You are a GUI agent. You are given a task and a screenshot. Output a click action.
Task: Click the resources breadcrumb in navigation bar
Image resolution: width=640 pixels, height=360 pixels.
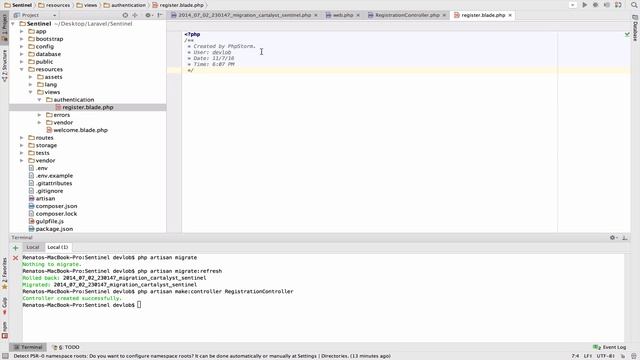pyautogui.click(x=54, y=5)
